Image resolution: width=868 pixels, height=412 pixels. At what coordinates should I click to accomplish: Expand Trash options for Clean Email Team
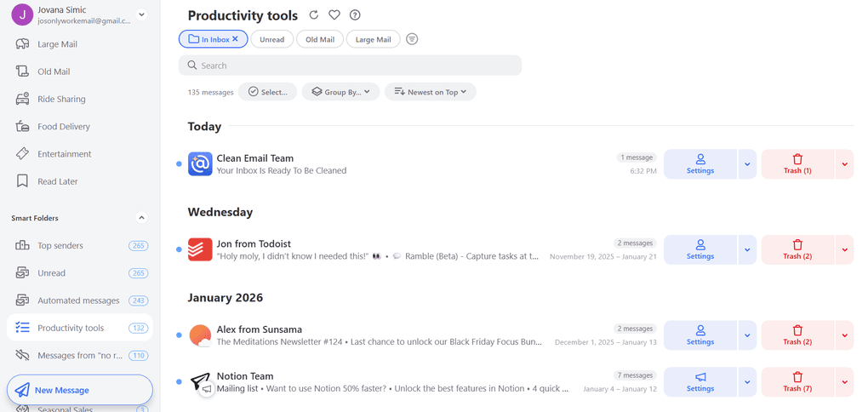click(x=845, y=164)
